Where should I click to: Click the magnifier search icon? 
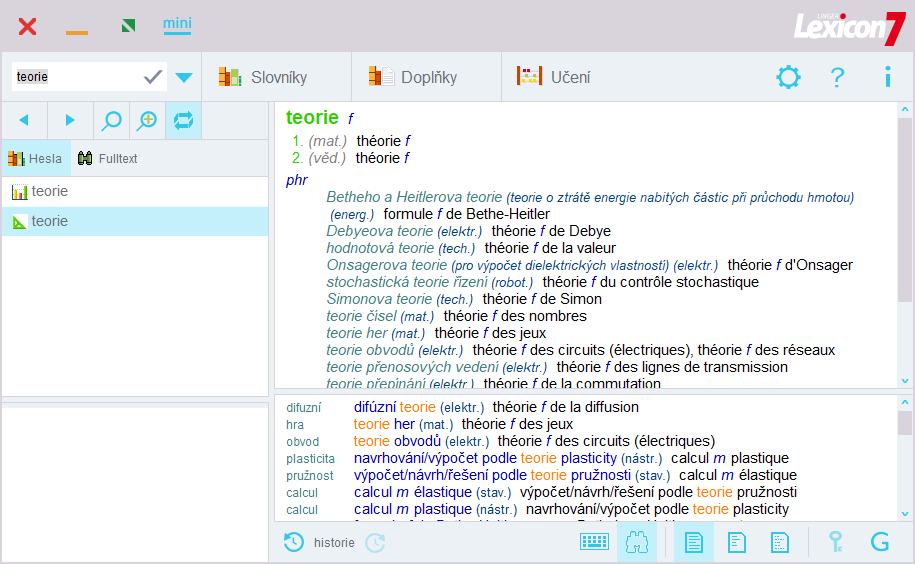pyautogui.click(x=112, y=120)
